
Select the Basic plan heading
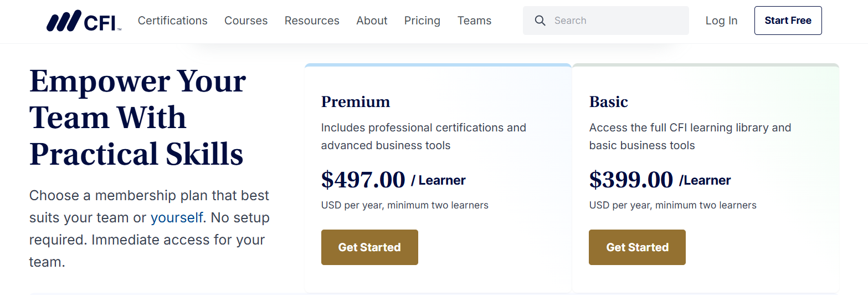(x=608, y=102)
